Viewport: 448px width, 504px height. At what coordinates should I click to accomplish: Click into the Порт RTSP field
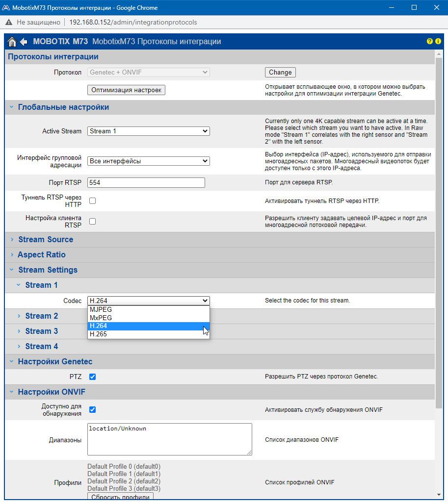[x=146, y=182]
